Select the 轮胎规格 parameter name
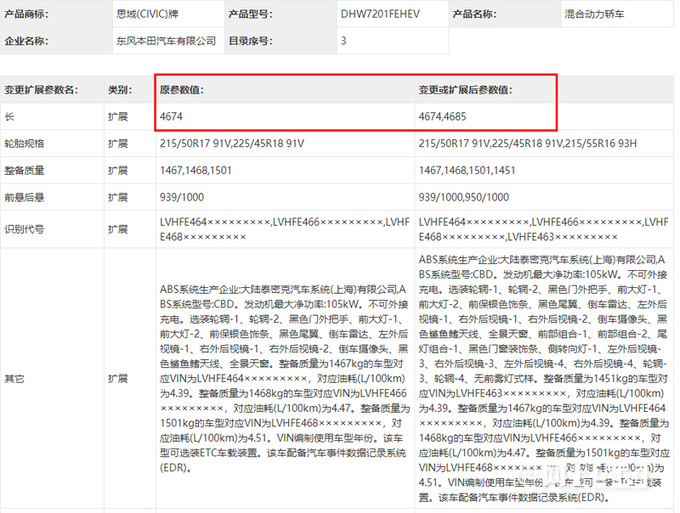680x513 pixels. tap(24, 144)
